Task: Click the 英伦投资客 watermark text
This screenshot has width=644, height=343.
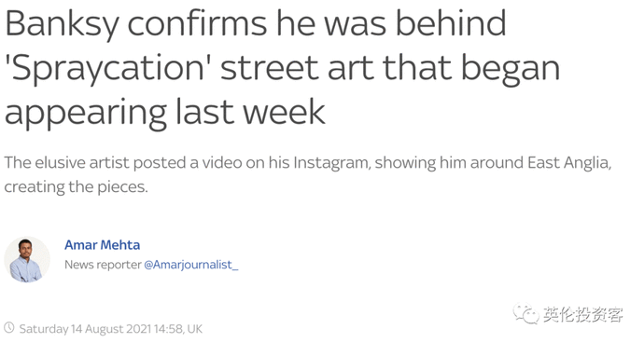Action: [x=583, y=315]
